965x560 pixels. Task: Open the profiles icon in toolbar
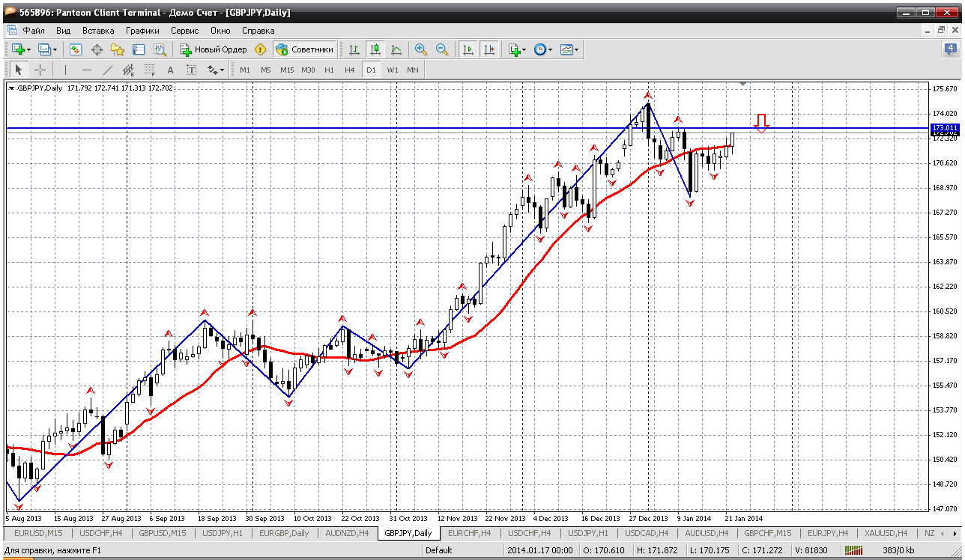click(x=43, y=49)
